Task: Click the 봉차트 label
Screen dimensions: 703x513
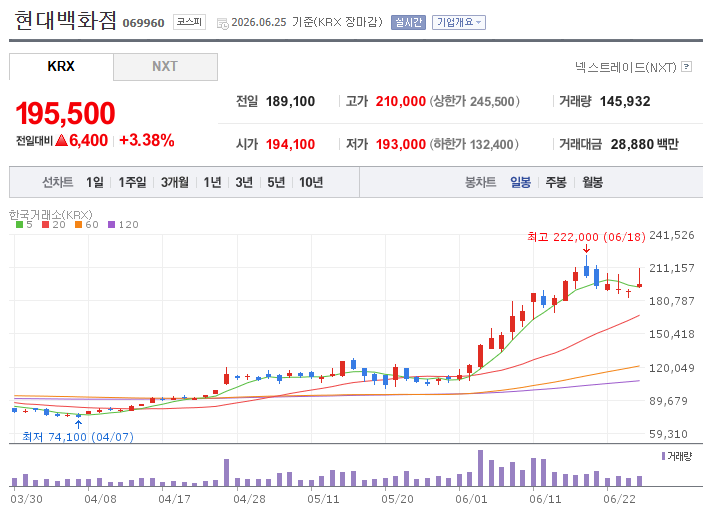Action: (x=480, y=182)
